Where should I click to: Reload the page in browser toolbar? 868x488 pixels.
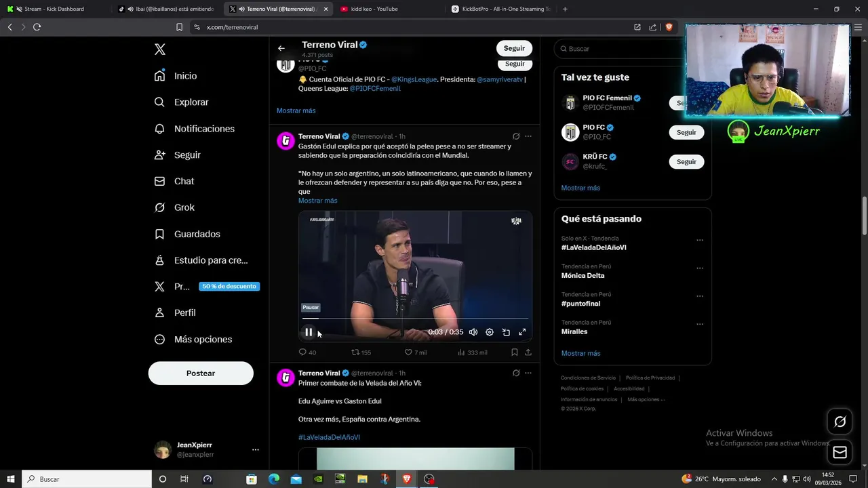click(37, 27)
